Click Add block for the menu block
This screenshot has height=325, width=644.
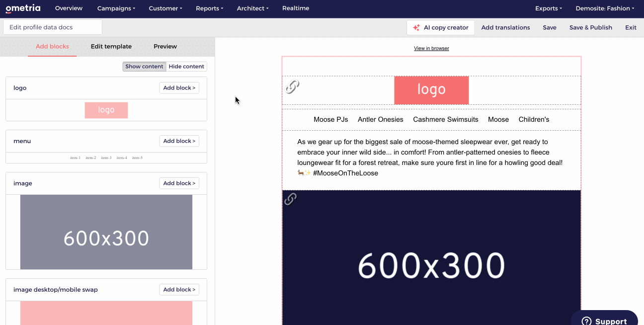(x=179, y=141)
